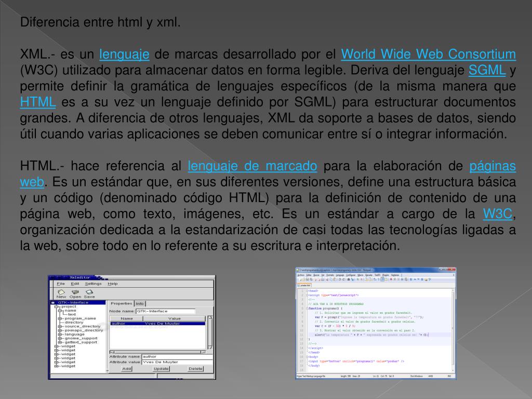Viewport: 532px width, 399px height.
Task: Click the INS status bar indicator
Action: [x=449, y=376]
